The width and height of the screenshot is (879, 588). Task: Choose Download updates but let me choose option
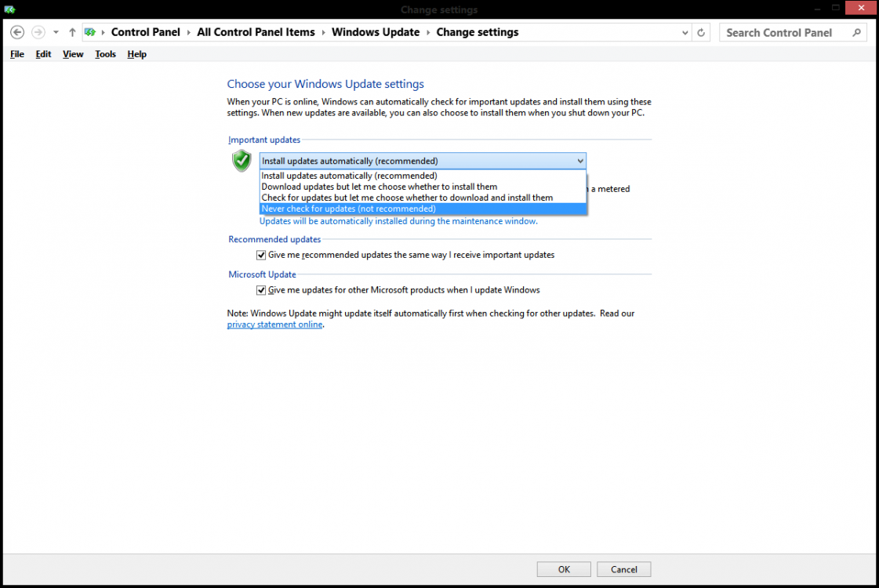pyautogui.click(x=423, y=187)
